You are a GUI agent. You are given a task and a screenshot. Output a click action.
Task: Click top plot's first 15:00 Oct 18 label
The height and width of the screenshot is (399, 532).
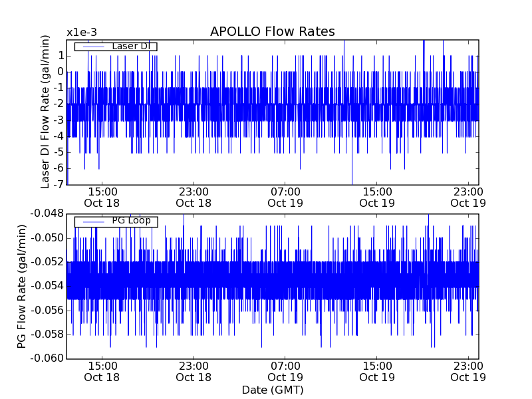click(102, 198)
